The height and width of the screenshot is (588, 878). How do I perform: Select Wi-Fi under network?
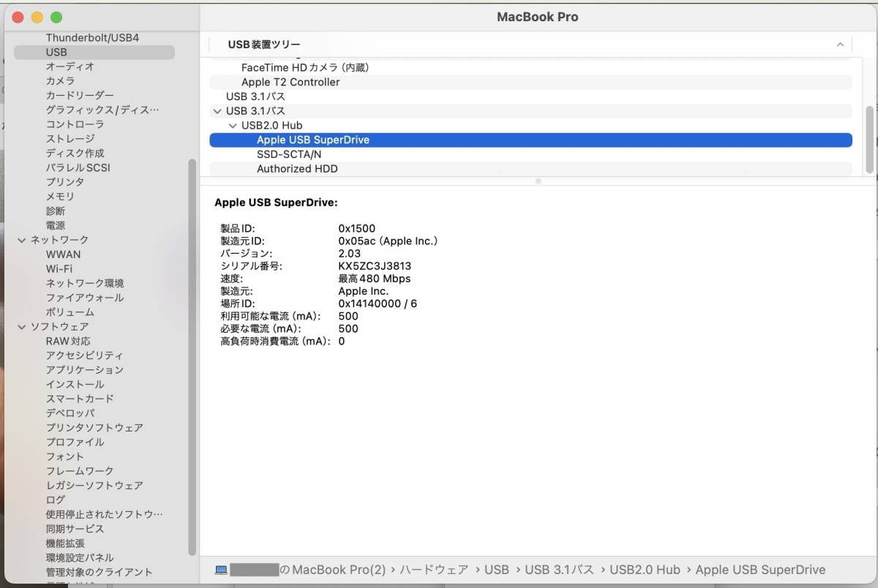pyautogui.click(x=59, y=268)
